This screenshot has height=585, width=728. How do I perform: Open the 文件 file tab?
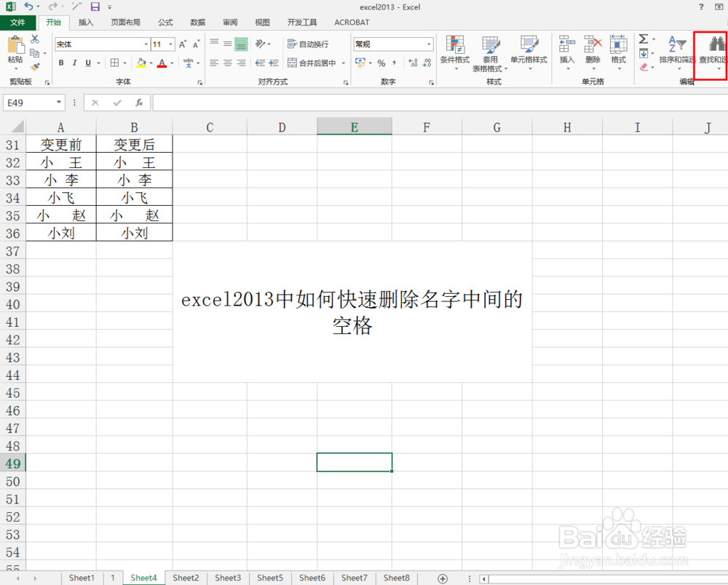tap(17, 23)
